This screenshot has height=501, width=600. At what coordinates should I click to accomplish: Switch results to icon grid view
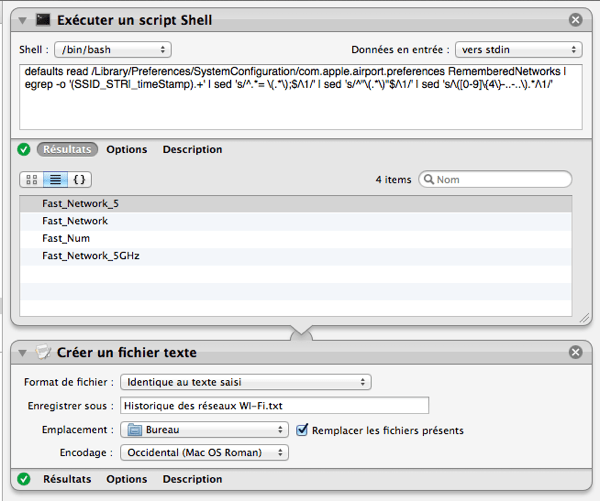click(31, 180)
